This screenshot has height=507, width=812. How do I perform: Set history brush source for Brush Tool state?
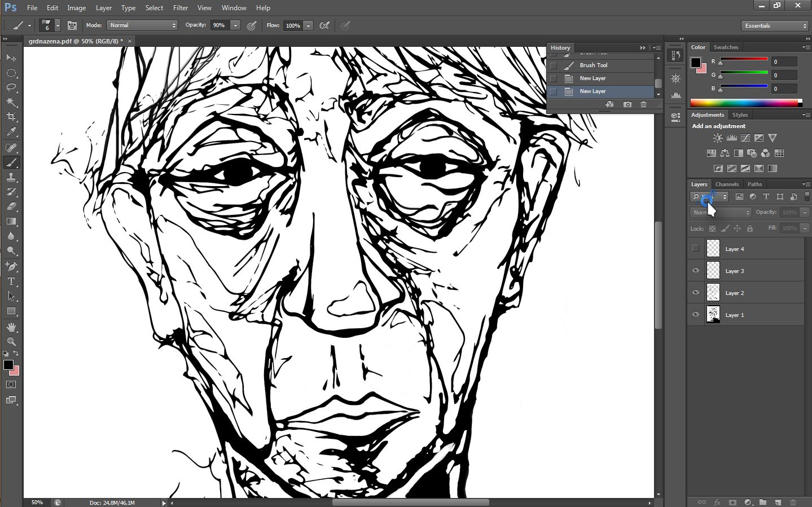pos(554,65)
